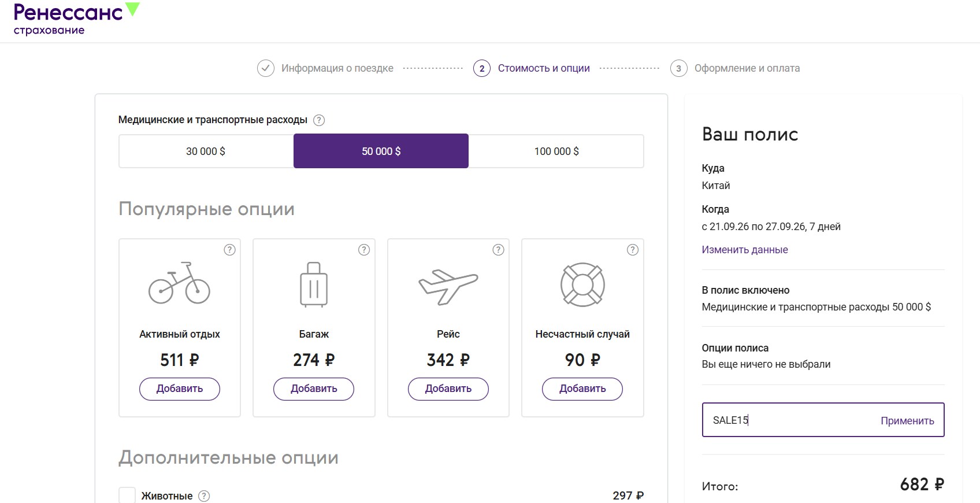This screenshot has height=503, width=980.
Task: Click the airplane icon for Рейс
Action: pos(448,287)
